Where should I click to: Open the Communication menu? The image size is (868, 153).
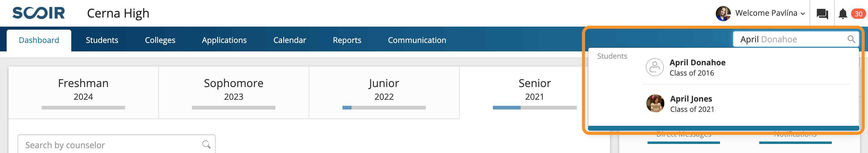(417, 40)
